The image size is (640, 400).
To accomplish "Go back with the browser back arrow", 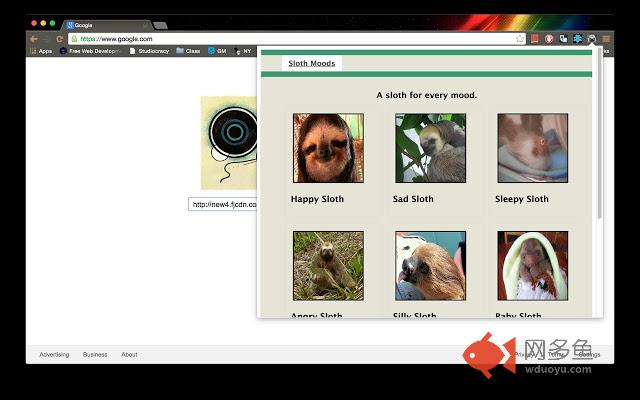I will (34, 39).
